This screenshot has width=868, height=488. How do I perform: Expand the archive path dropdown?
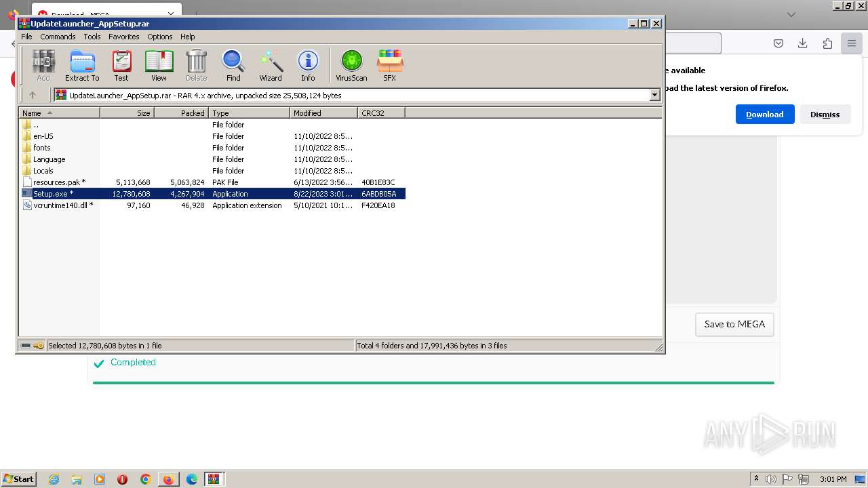[x=654, y=95]
